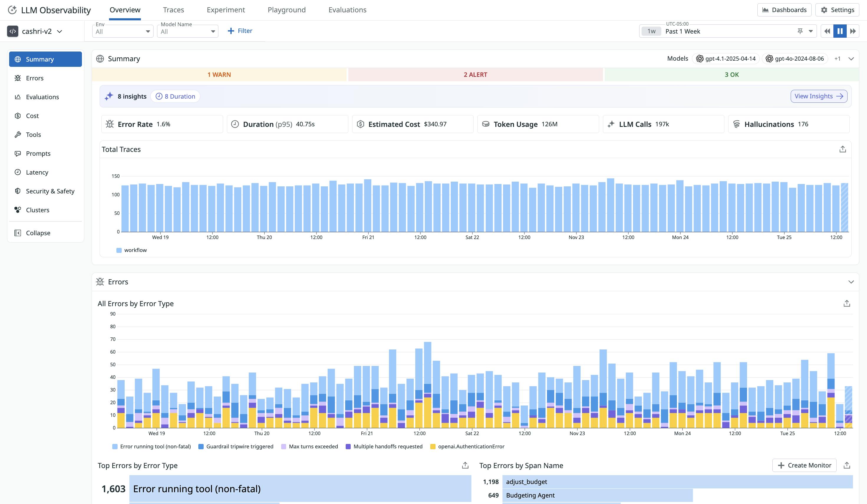This screenshot has height=504, width=867.
Task: Click the View Insights button
Action: pos(818,96)
